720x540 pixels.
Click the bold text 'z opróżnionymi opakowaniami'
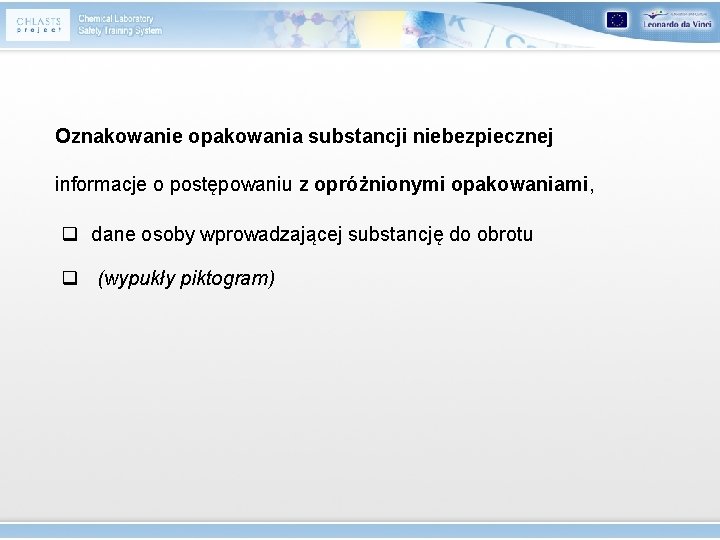click(x=444, y=185)
